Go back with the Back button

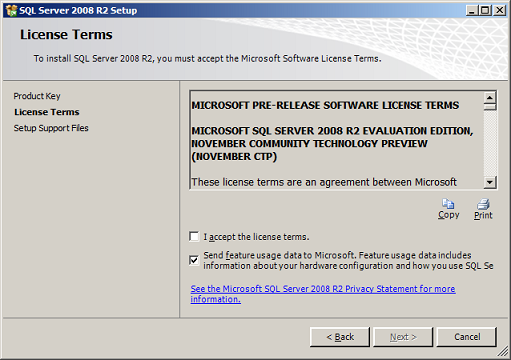(340, 337)
